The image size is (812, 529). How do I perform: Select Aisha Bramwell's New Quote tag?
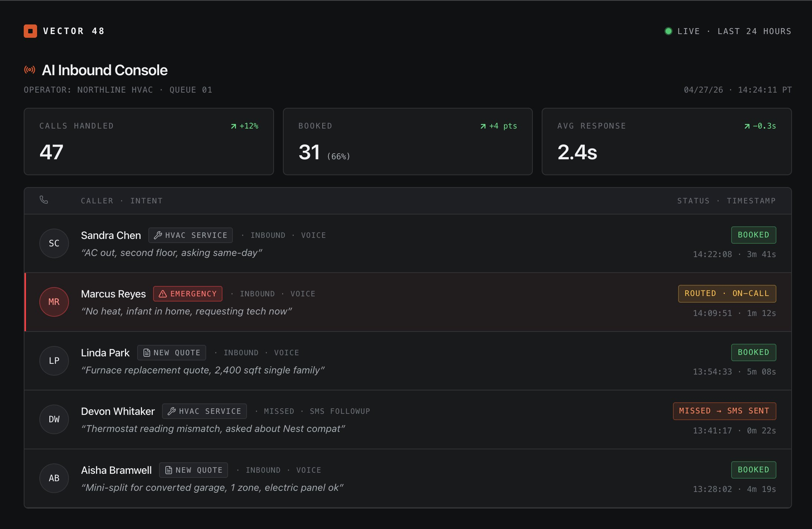pos(194,470)
